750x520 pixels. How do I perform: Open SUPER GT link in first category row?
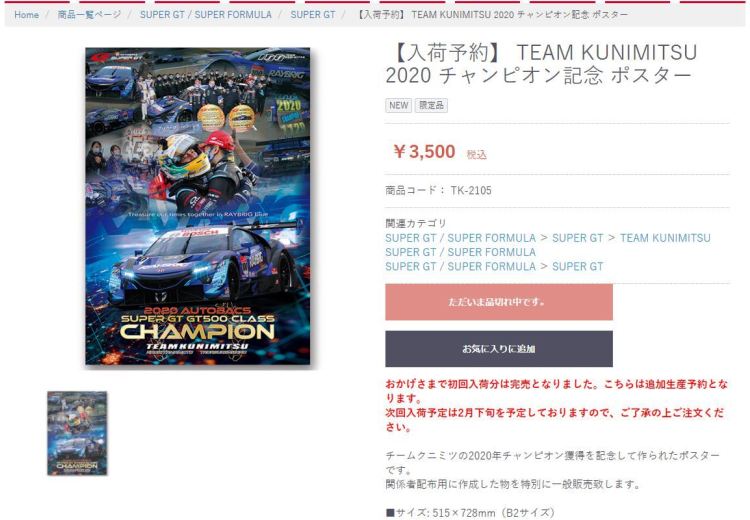point(577,238)
